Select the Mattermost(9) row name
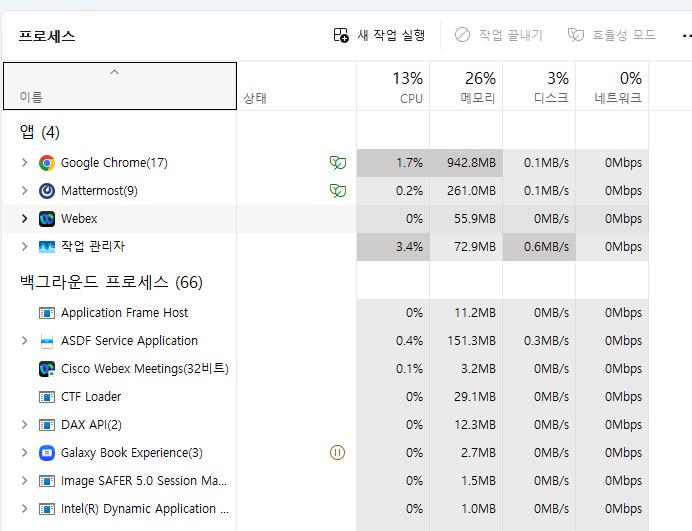The width and height of the screenshot is (692, 531). click(99, 191)
